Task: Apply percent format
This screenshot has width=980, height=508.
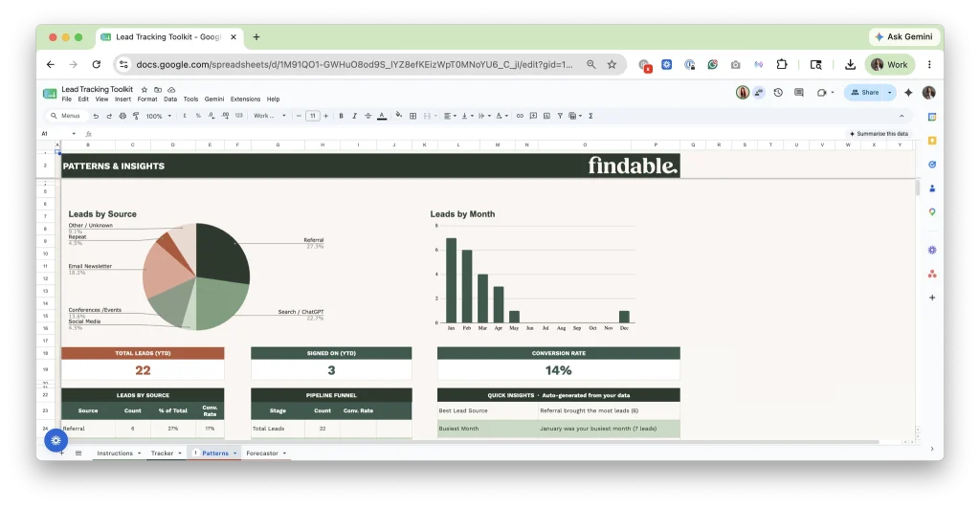Action: click(x=198, y=116)
